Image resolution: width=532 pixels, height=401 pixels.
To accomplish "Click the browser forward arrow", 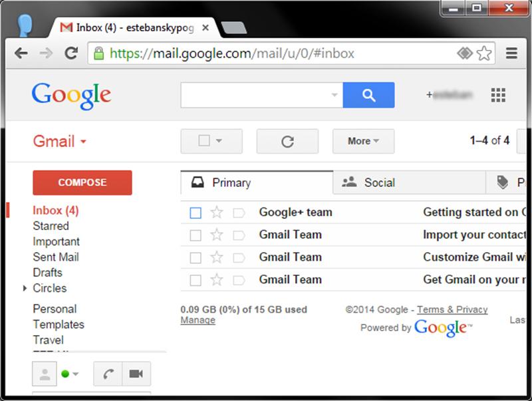I will [x=46, y=53].
